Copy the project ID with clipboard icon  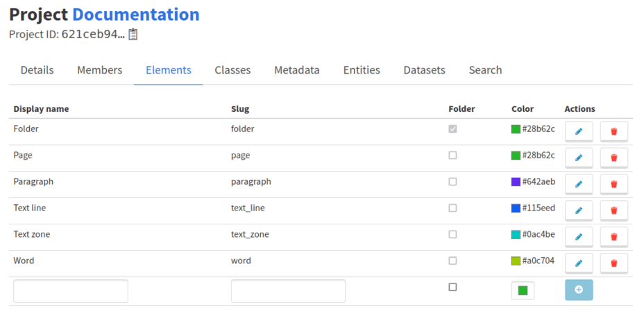tap(133, 34)
